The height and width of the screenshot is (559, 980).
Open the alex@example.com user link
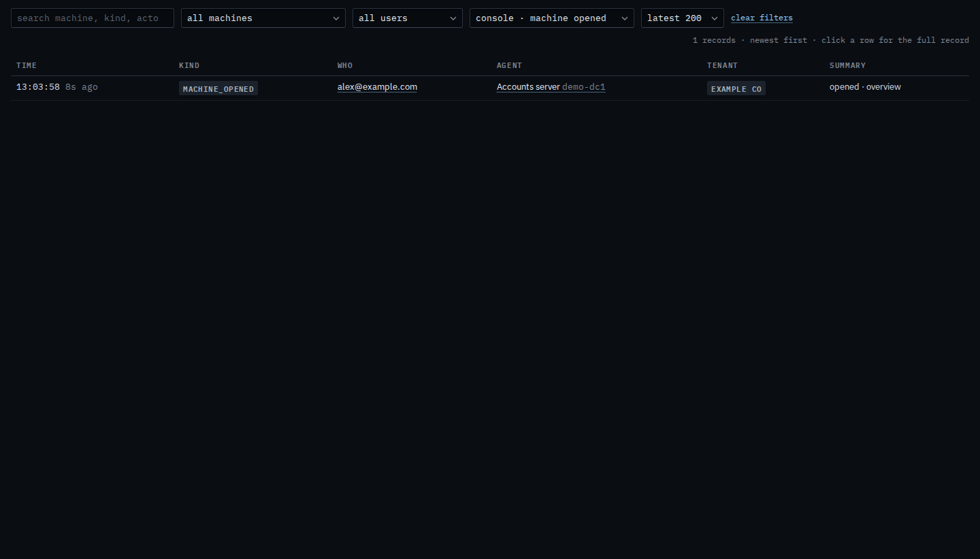click(377, 87)
